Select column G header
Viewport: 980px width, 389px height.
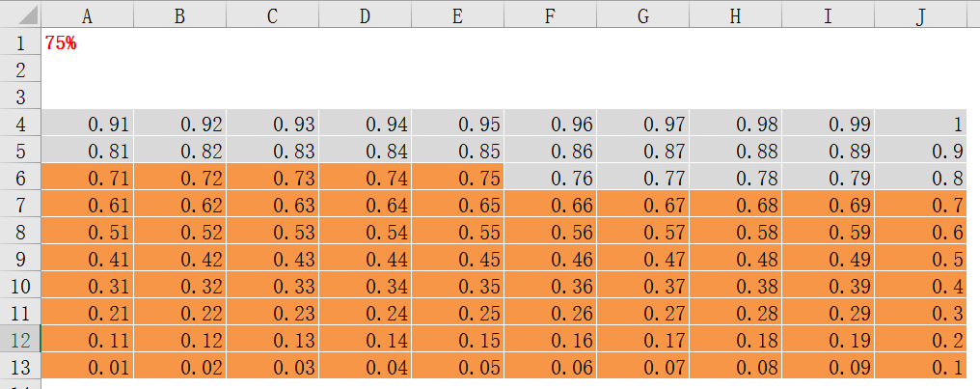(642, 15)
